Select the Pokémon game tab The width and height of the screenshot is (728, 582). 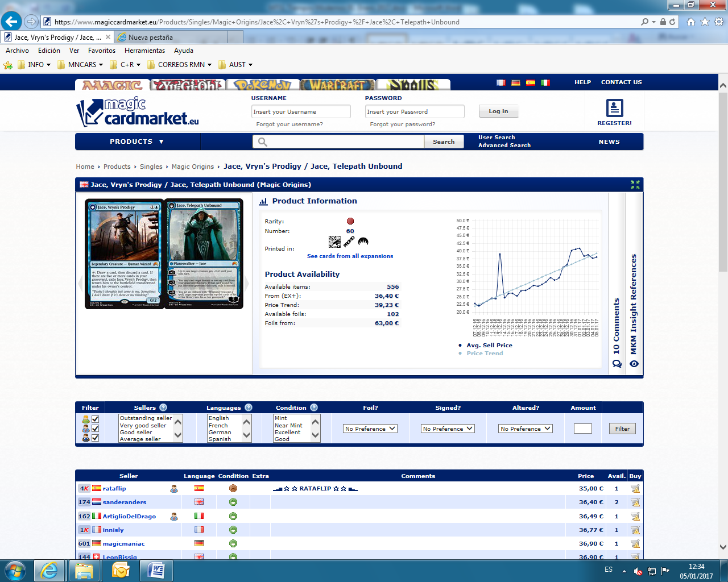263,85
